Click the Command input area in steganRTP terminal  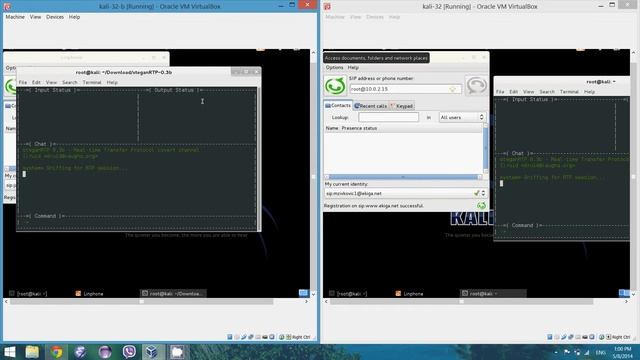(x=137, y=223)
